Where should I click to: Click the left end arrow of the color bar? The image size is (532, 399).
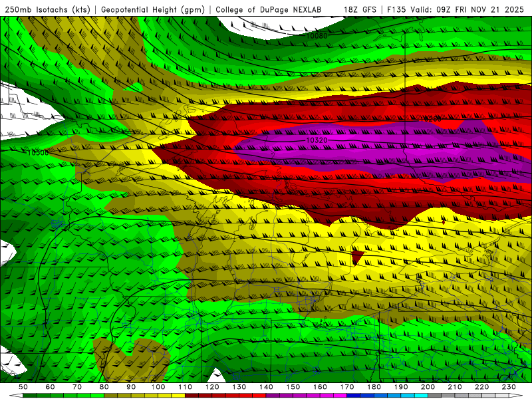(16, 395)
